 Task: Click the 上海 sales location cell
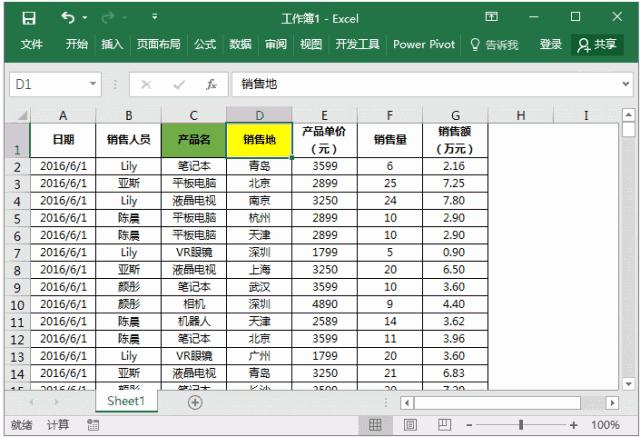[259, 270]
